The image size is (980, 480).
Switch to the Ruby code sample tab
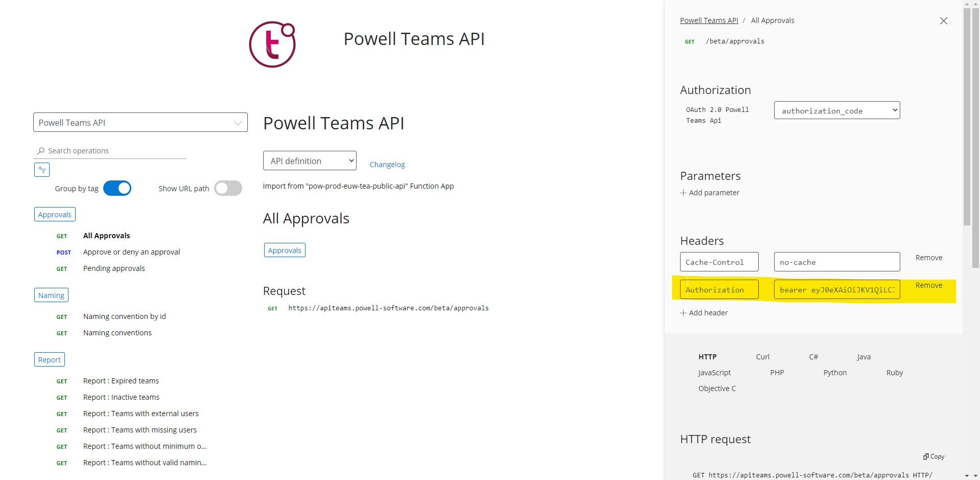click(895, 373)
